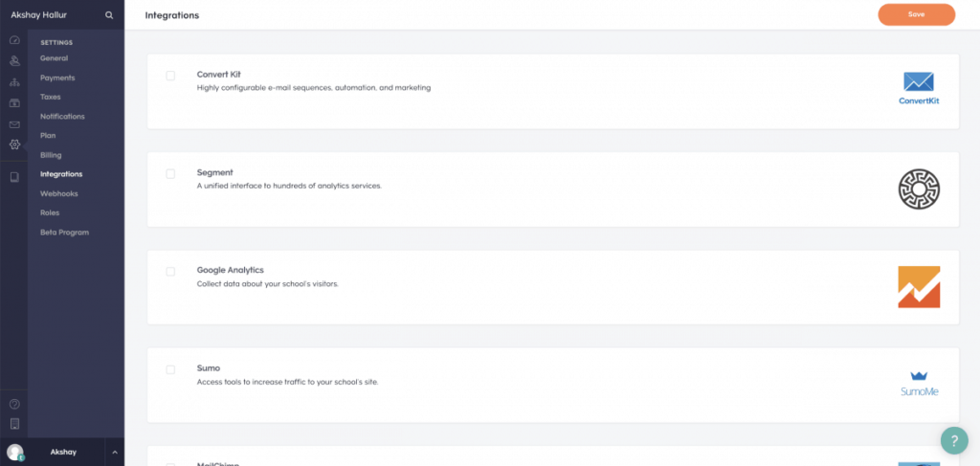Open the sales money icon in sidebar
Screen dimensions: 980x466
tap(14, 103)
